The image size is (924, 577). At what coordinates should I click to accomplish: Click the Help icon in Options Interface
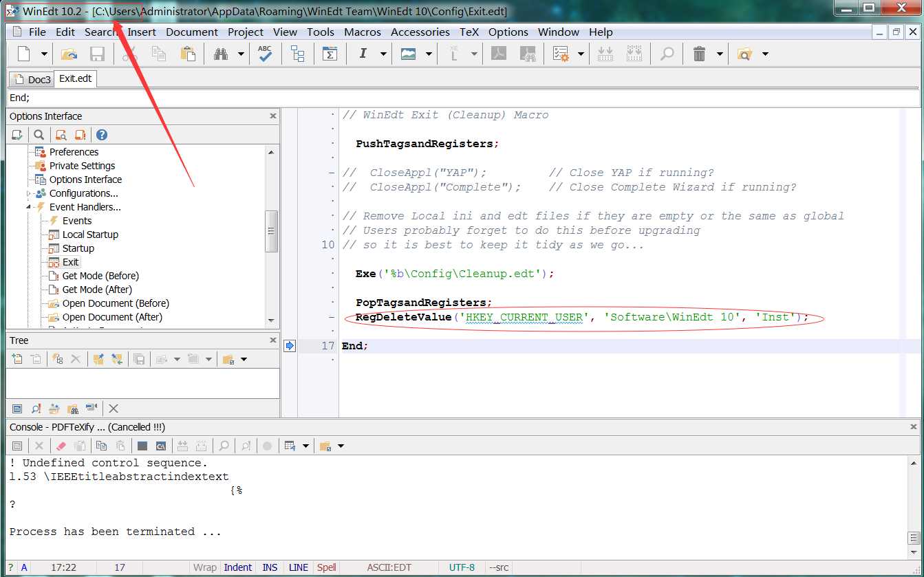point(102,135)
